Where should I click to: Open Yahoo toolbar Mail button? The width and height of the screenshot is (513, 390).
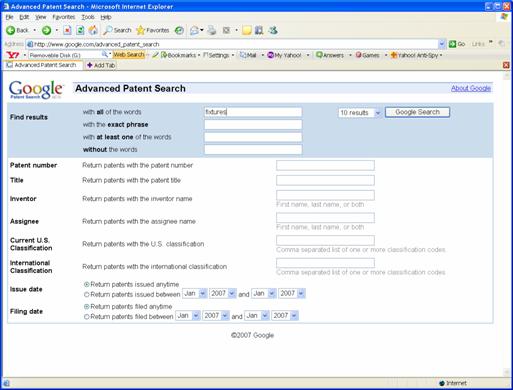point(248,55)
